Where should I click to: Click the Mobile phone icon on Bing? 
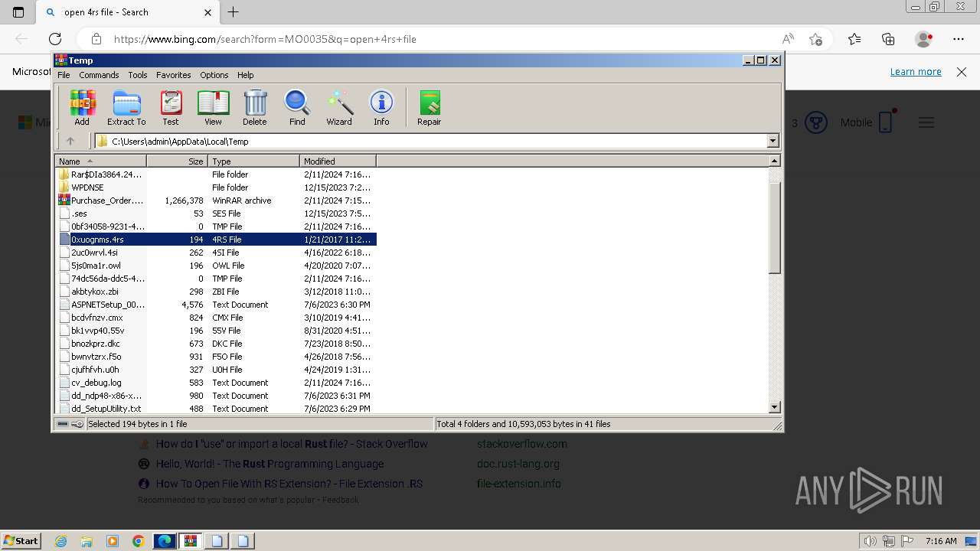tap(886, 122)
